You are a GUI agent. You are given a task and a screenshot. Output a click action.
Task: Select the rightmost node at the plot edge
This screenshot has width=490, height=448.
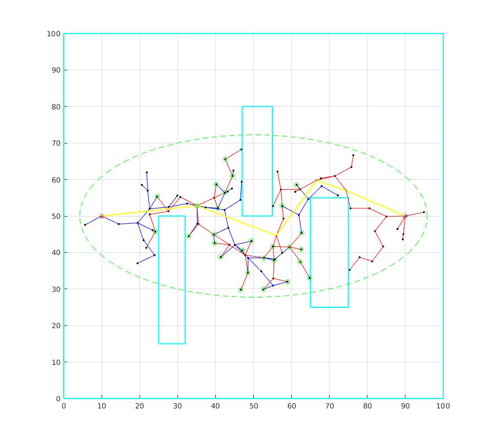[423, 212]
